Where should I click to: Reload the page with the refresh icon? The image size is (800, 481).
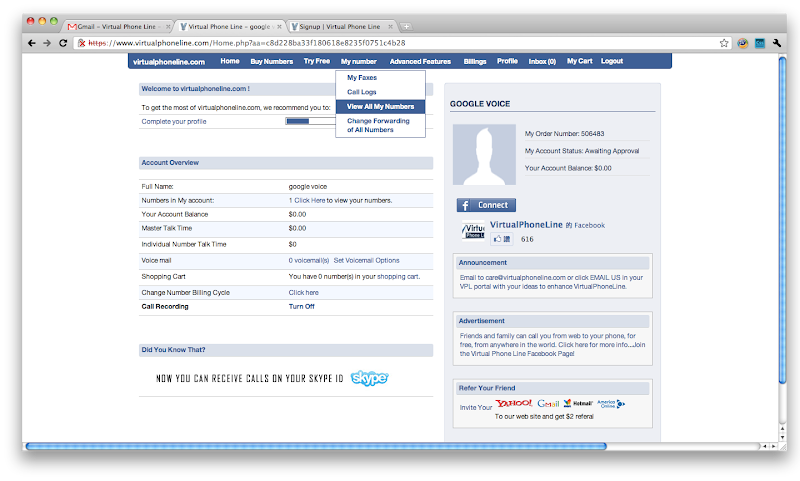[x=63, y=43]
